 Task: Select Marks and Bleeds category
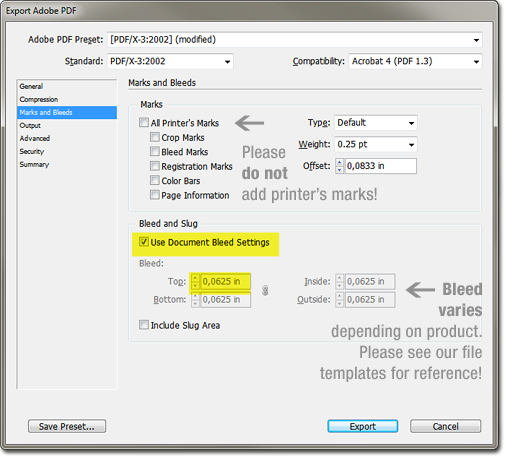coord(67,112)
